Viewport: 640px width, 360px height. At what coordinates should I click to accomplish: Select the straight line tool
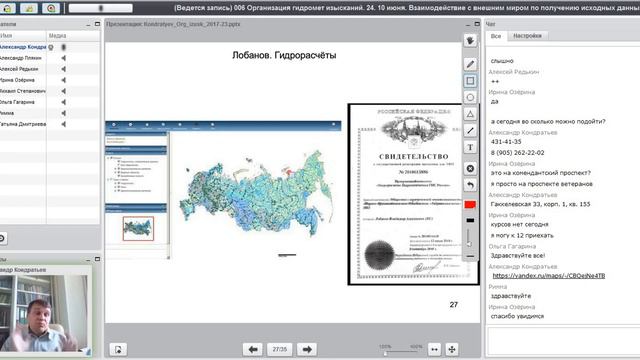tap(470, 131)
